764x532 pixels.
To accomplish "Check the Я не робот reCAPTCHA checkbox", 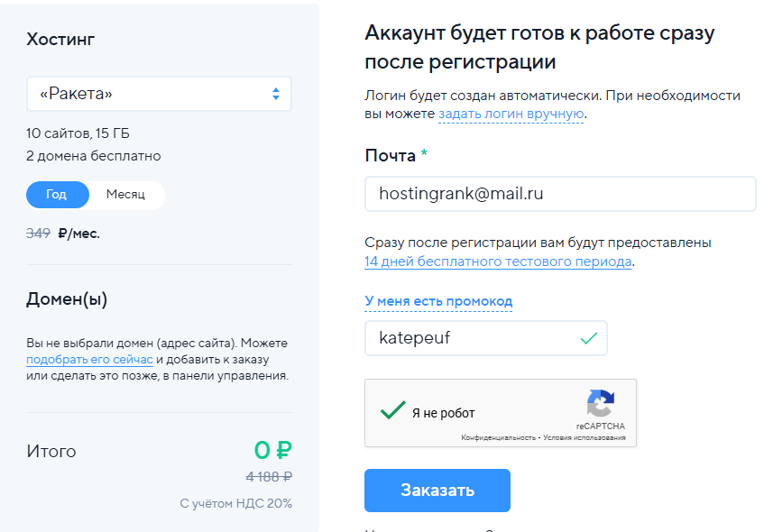I will coord(392,410).
